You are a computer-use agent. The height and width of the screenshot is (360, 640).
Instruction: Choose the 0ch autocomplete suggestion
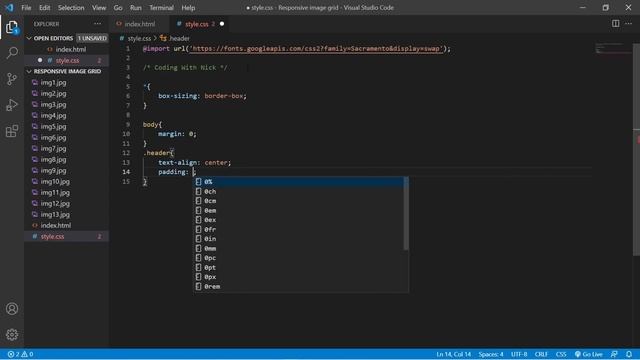pos(299,191)
